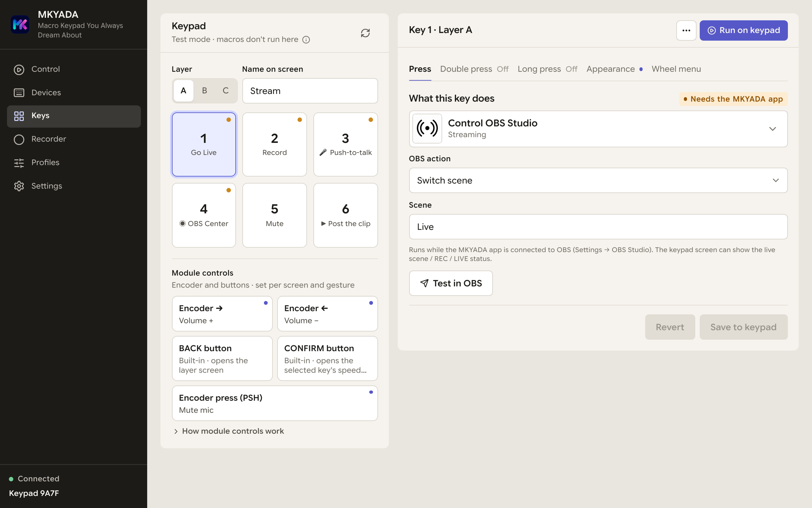This screenshot has height=508, width=812.
Task: Open the Control OBS Studio action dropdown
Action: tap(598, 129)
